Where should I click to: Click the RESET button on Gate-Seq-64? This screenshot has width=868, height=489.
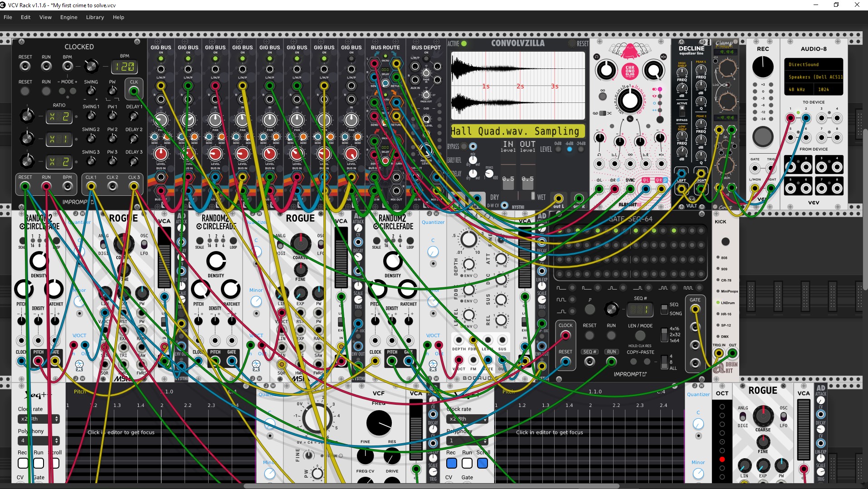[589, 336]
